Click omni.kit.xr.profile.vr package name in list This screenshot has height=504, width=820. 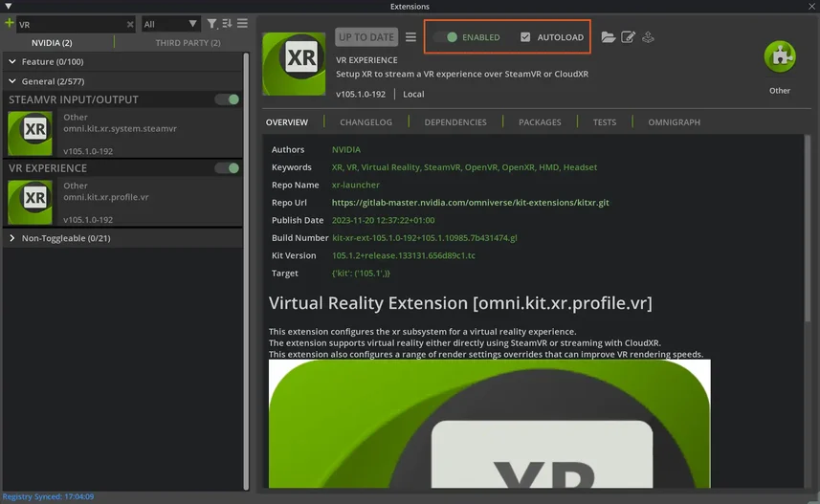coord(105,197)
